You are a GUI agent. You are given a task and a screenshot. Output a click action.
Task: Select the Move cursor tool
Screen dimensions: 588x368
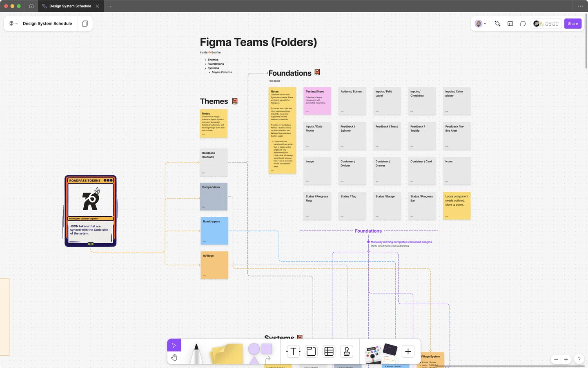(174, 346)
